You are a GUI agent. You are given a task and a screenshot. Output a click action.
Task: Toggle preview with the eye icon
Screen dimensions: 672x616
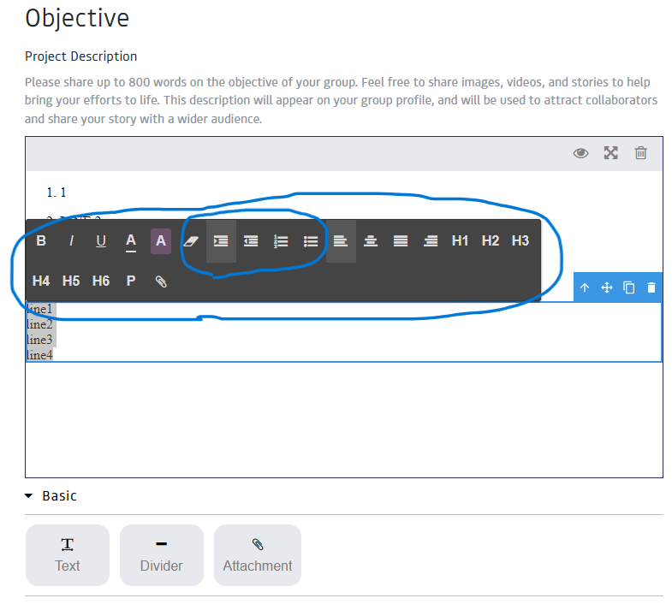pyautogui.click(x=581, y=153)
